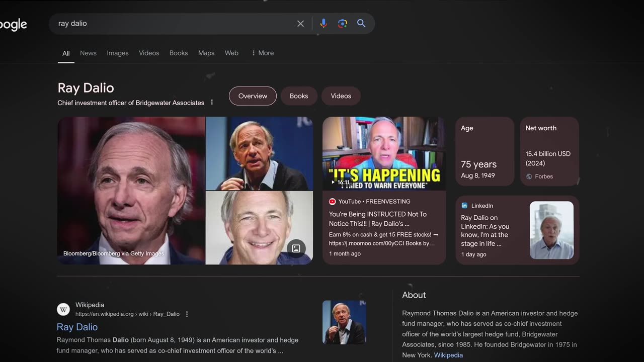
Task: Open the top-right photo with headset microphone
Action: (x=260, y=153)
